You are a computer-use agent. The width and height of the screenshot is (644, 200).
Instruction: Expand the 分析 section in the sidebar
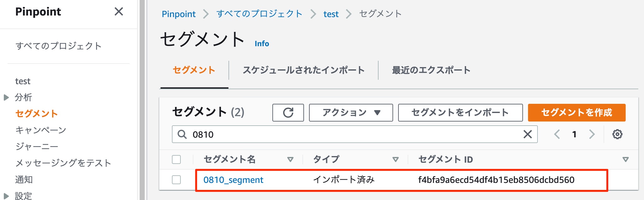coord(6,97)
